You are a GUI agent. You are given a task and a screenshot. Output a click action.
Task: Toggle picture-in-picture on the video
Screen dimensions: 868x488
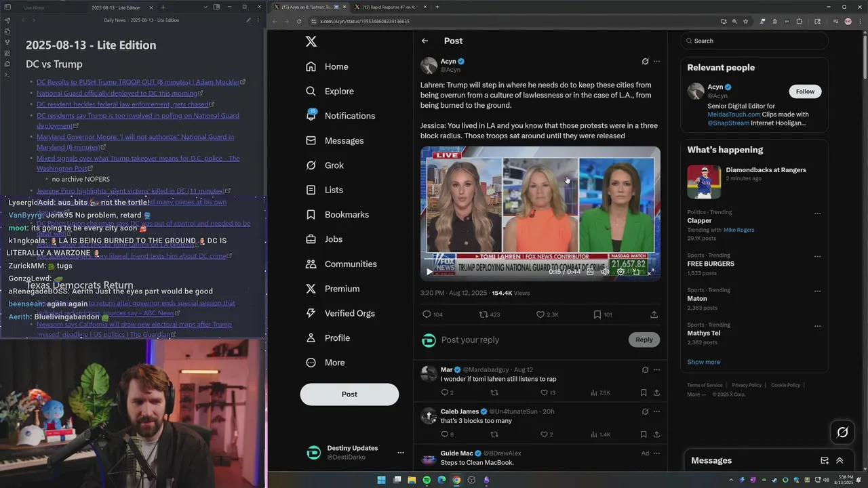coord(636,272)
